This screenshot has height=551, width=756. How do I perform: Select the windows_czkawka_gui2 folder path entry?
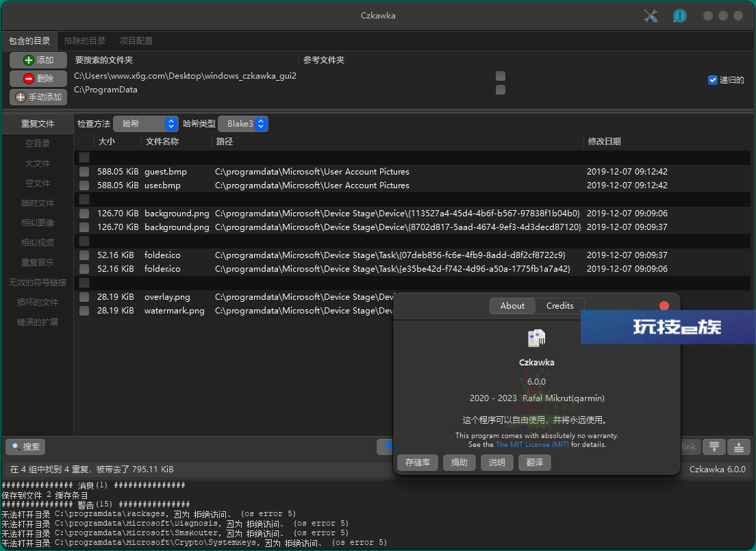click(185, 76)
